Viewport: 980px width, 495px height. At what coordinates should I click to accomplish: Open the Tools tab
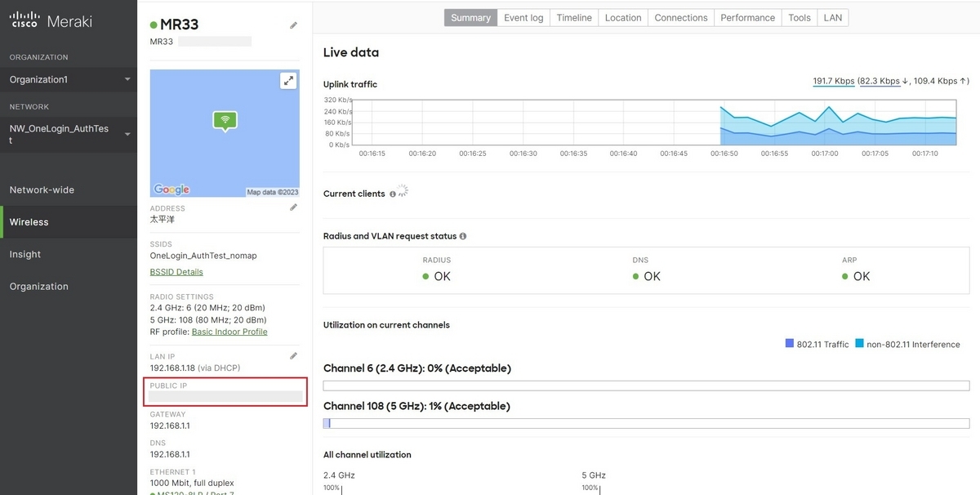[800, 17]
